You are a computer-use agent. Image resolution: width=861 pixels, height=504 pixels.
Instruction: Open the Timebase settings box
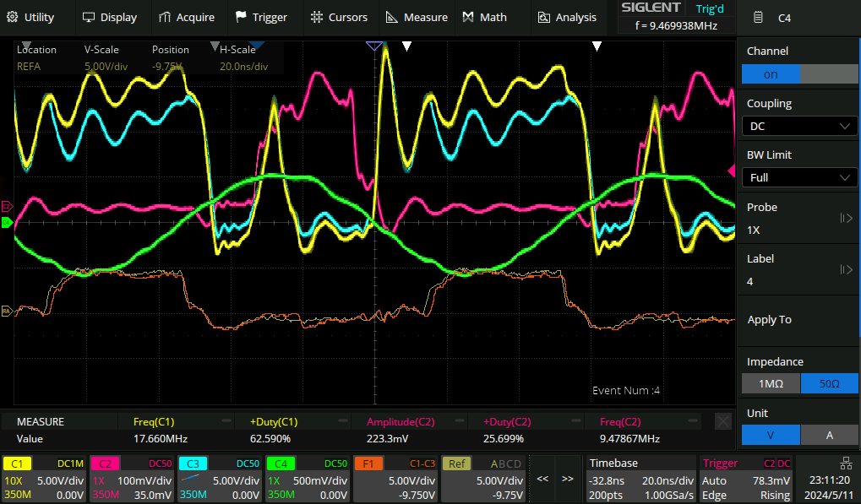click(x=640, y=479)
